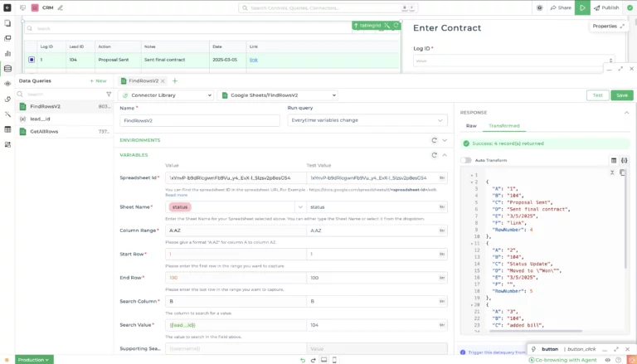This screenshot has width=637, height=364.
Task: Select the radio button in table row 1
Action: [x=32, y=60]
